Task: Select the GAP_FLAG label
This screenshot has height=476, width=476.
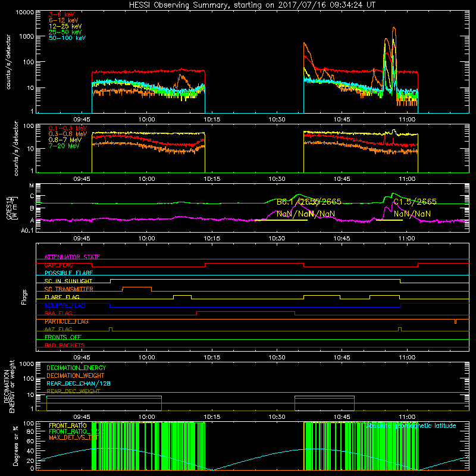Action: click(58, 265)
